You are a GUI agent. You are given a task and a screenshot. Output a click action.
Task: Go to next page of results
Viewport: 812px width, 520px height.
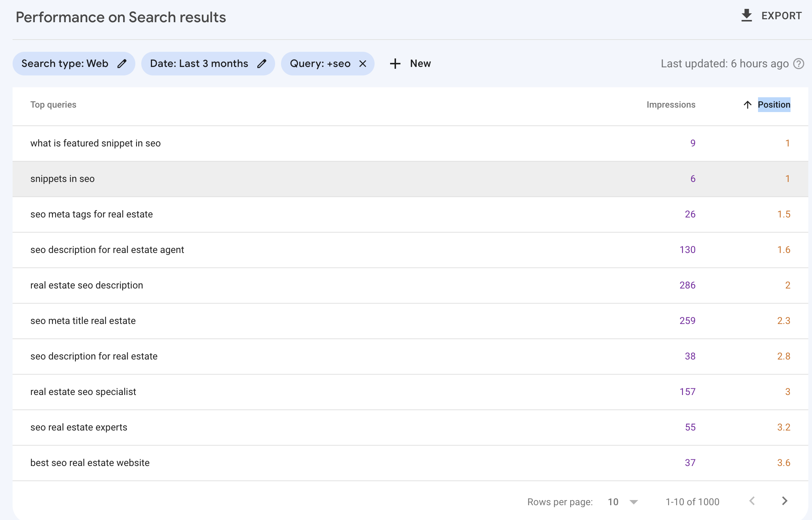click(x=784, y=501)
